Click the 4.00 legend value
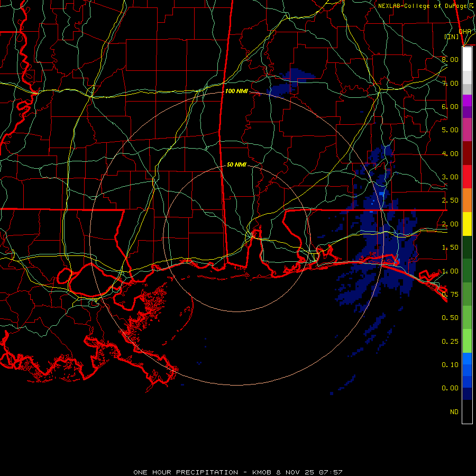The height and width of the screenshot is (476, 476). pos(450,153)
